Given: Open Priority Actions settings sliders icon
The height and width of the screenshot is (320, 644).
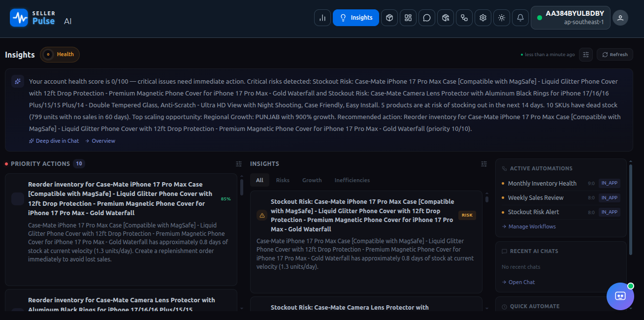Looking at the screenshot, I should (239, 164).
